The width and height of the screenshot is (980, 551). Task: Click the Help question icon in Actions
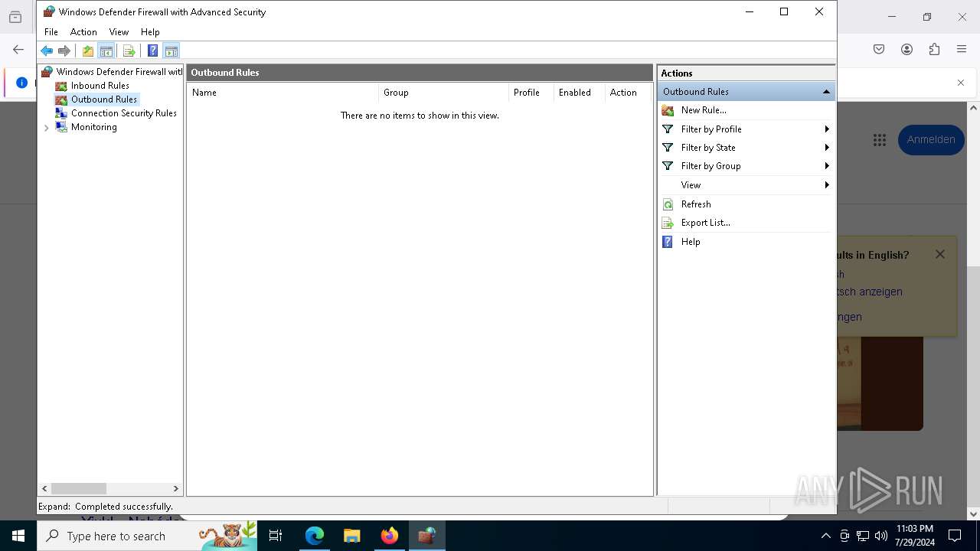(668, 242)
